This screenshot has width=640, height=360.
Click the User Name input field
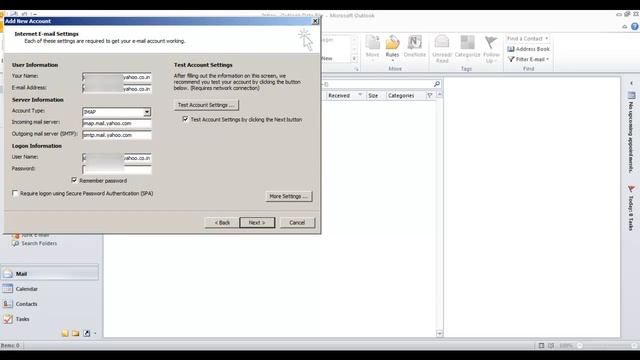(x=117, y=158)
